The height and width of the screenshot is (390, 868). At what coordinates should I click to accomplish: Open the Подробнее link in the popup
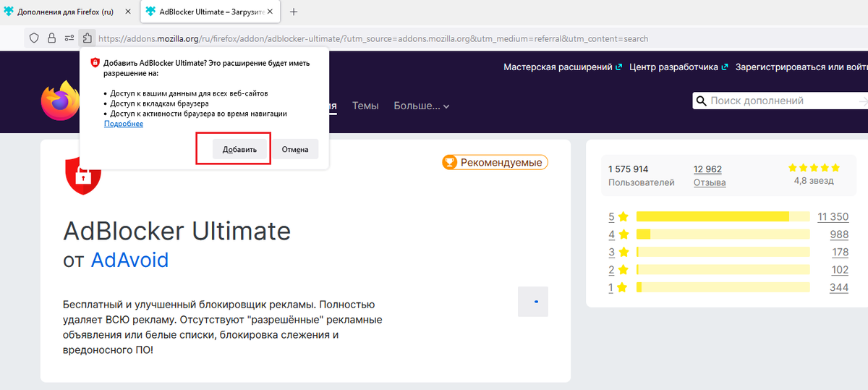click(124, 124)
